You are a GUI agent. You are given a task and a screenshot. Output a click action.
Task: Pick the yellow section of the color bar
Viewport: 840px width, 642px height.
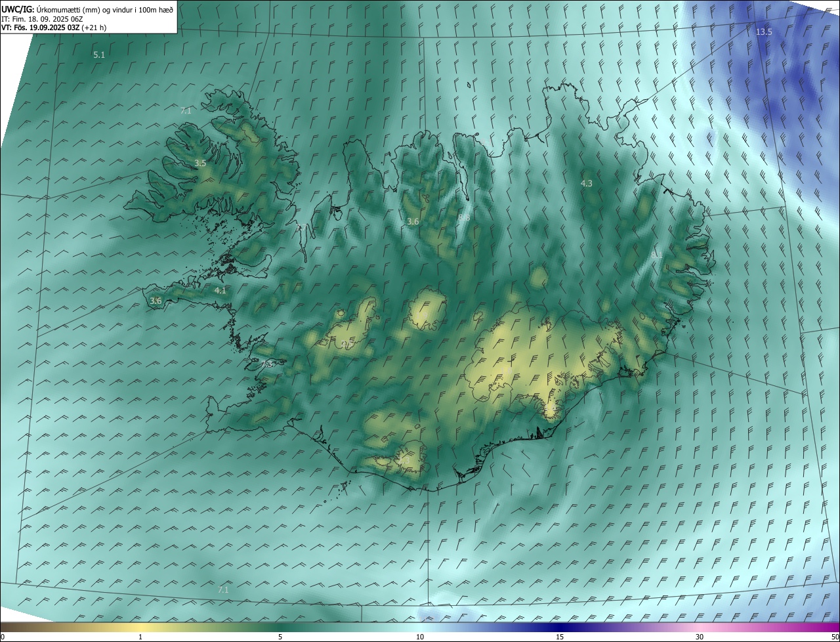pos(140,627)
